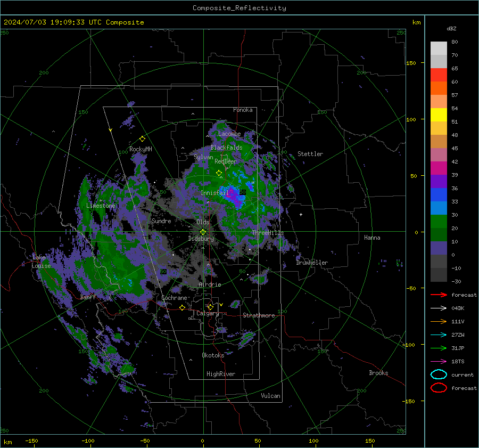Click the red forecast ellipse legend icon
Viewport: 479px width, 448px height.
point(439,388)
